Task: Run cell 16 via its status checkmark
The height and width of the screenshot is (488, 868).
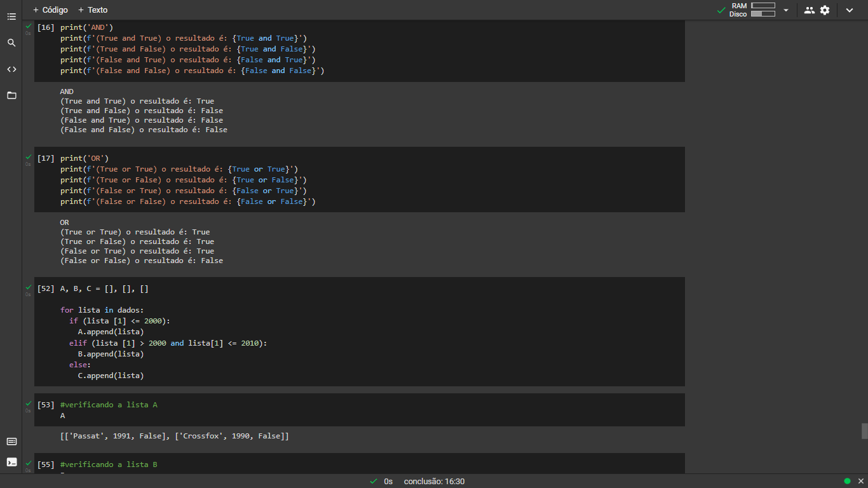Action: point(28,27)
